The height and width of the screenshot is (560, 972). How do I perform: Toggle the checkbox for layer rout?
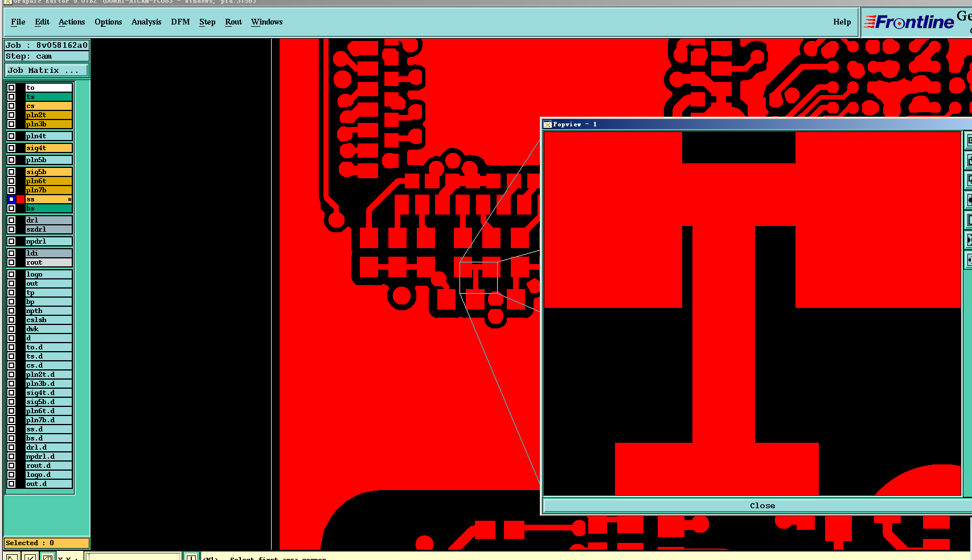coord(11,262)
